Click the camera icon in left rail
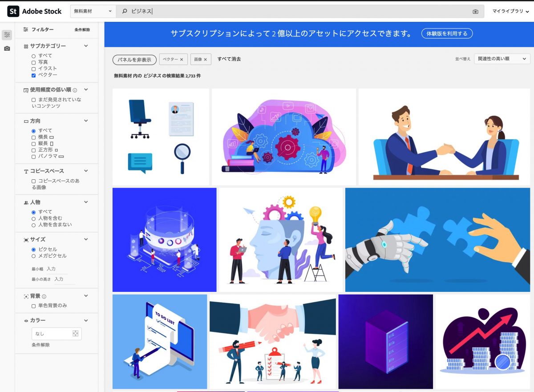Viewport: 534px width, 392px height. pyautogui.click(x=7, y=48)
